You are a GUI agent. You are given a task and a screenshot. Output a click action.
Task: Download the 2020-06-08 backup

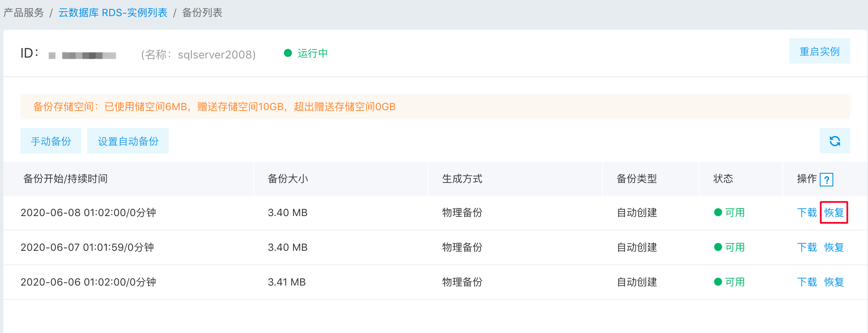click(807, 212)
